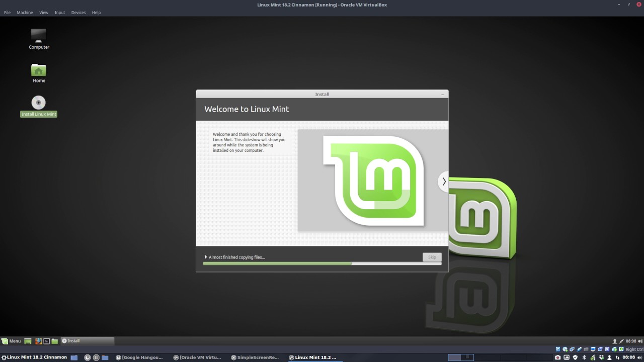Image resolution: width=644 pixels, height=362 pixels.
Task: Click the Show Desktop icon in the guest panel
Action: [x=28, y=341]
